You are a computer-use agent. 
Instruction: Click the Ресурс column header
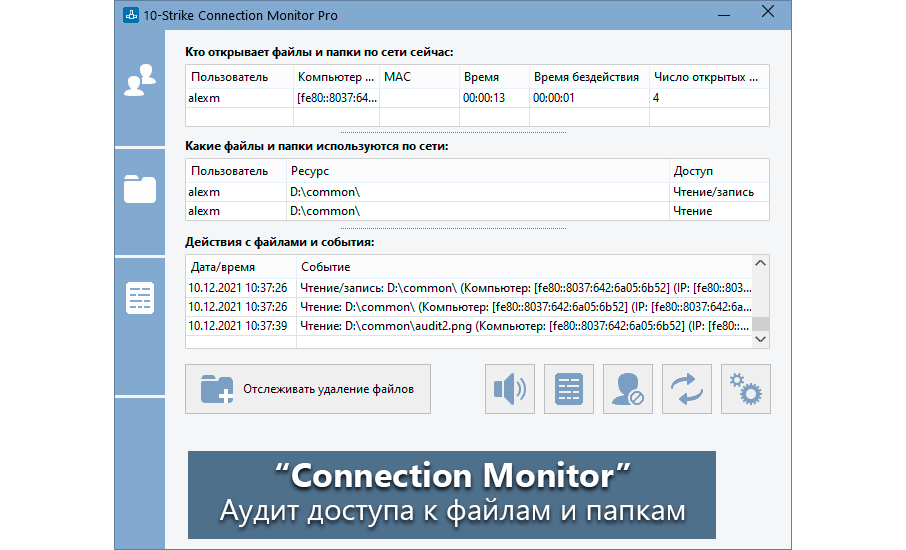point(477,171)
